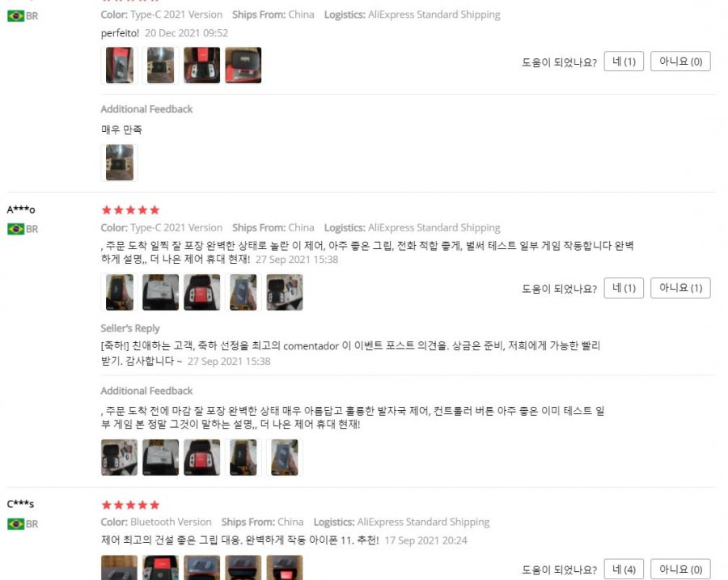
Task: Vote '네 (4)' on C***s's review
Action: point(624,569)
